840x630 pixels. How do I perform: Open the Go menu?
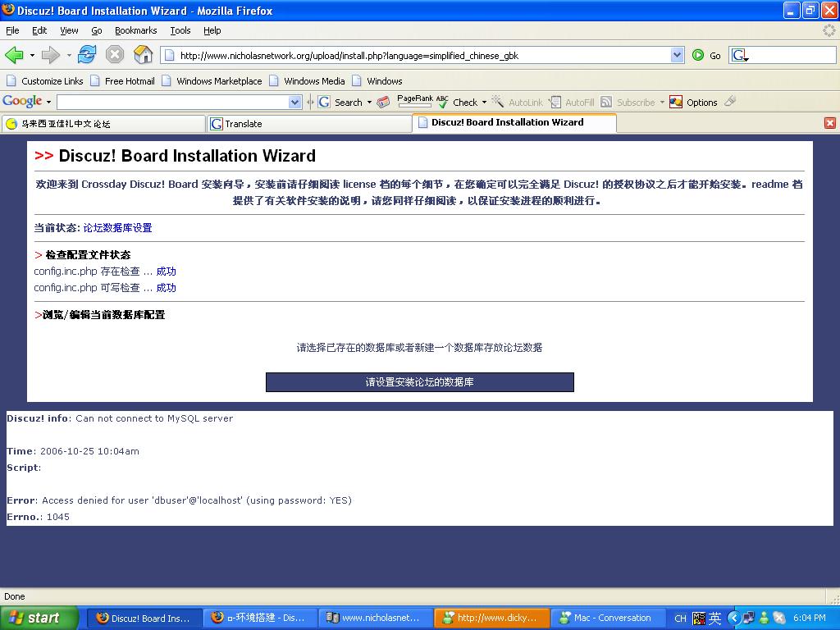(97, 30)
